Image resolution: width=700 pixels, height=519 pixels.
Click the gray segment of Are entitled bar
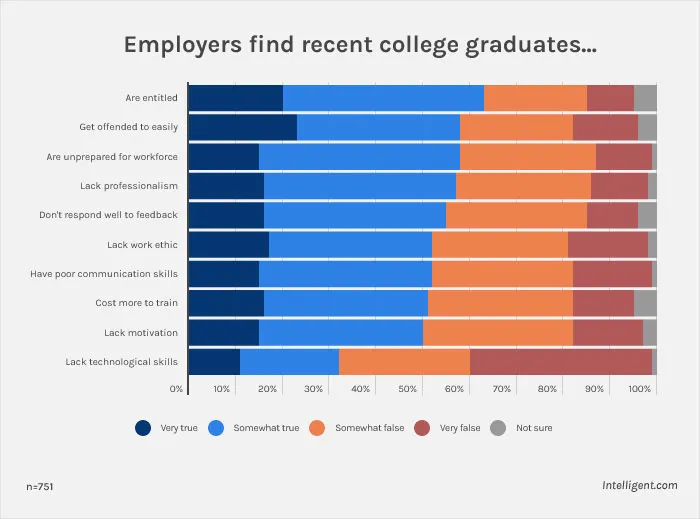[645, 98]
